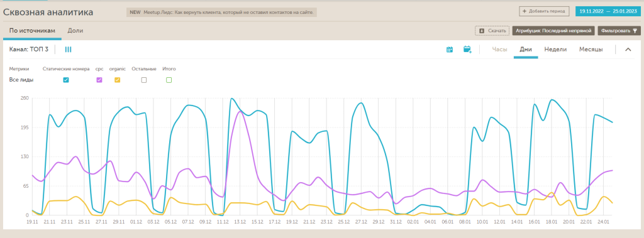Open the Канал: ТОП 3 selector

(29, 50)
